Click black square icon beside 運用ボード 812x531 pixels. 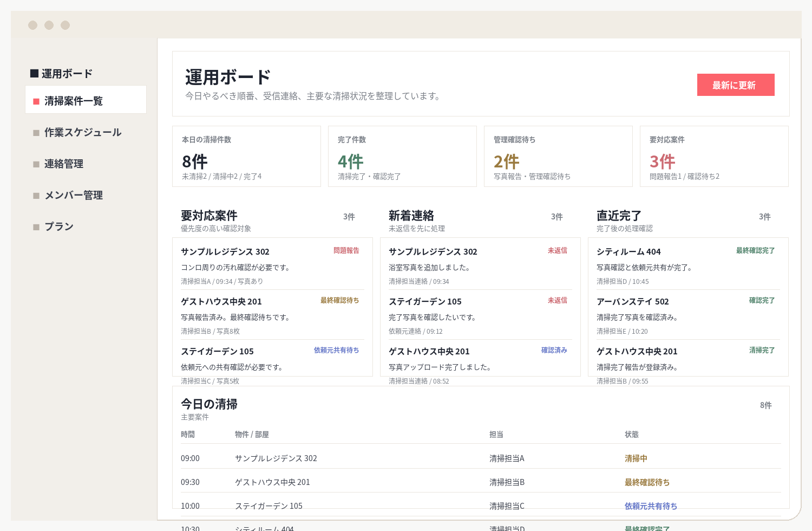[x=34, y=73]
